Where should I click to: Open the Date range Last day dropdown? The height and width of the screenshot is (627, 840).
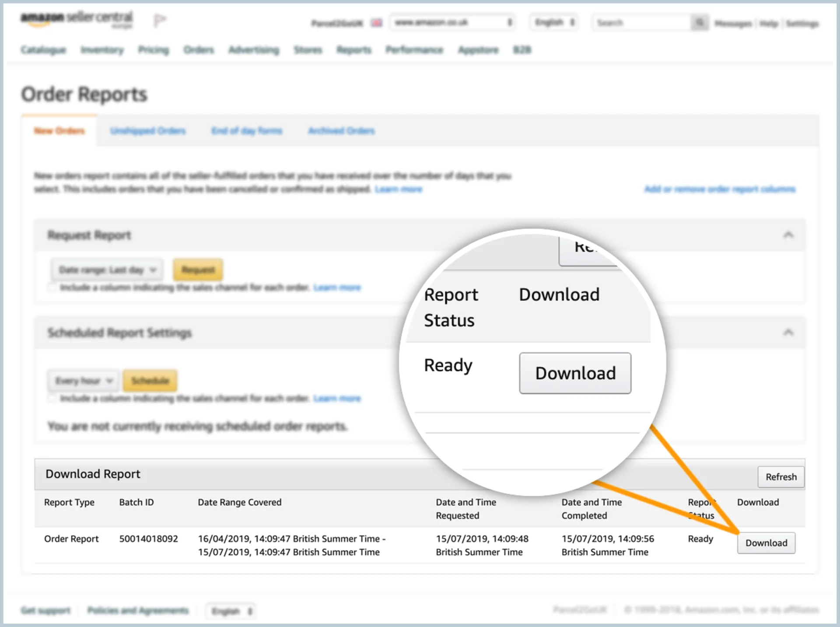click(x=107, y=270)
